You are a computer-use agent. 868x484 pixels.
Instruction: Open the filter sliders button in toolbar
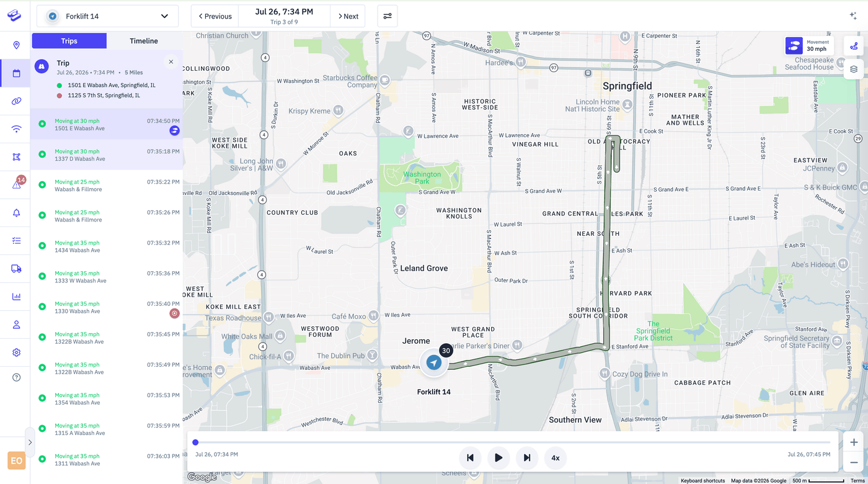(x=387, y=16)
